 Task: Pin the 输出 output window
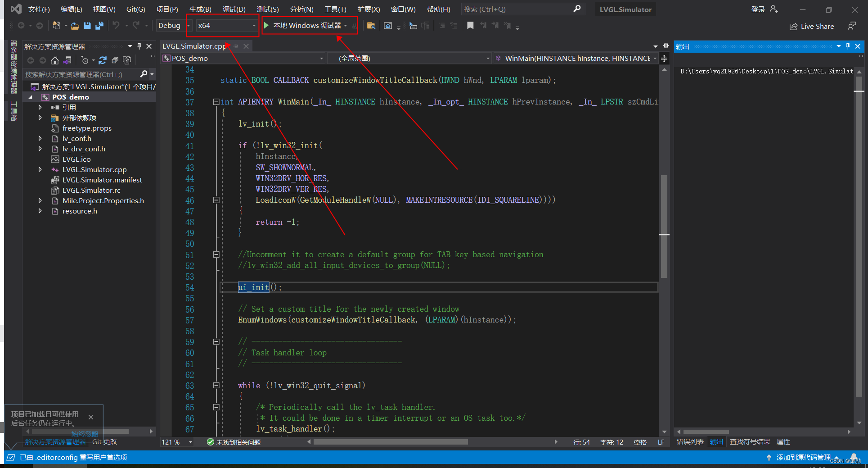(x=848, y=46)
